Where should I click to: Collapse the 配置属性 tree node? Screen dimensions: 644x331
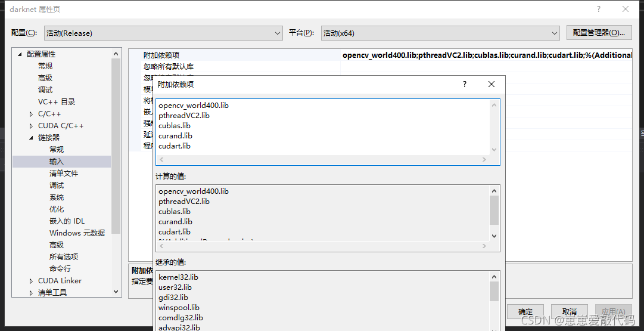[20, 54]
